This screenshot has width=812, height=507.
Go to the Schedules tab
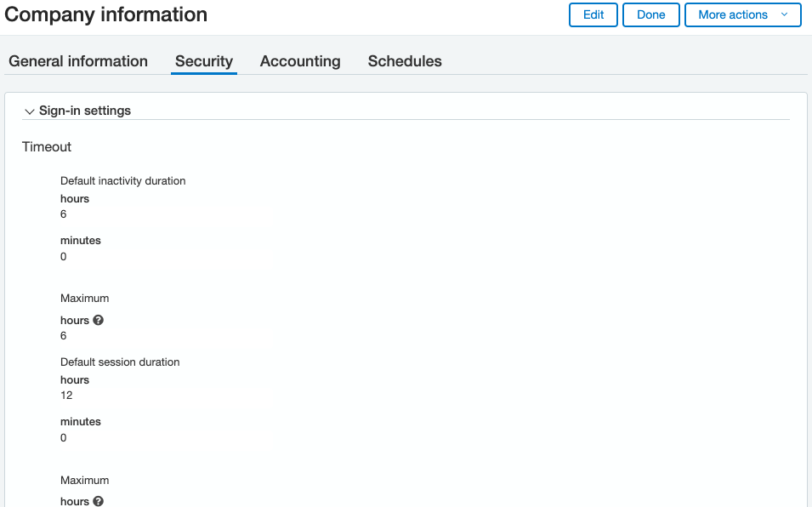[x=405, y=61]
